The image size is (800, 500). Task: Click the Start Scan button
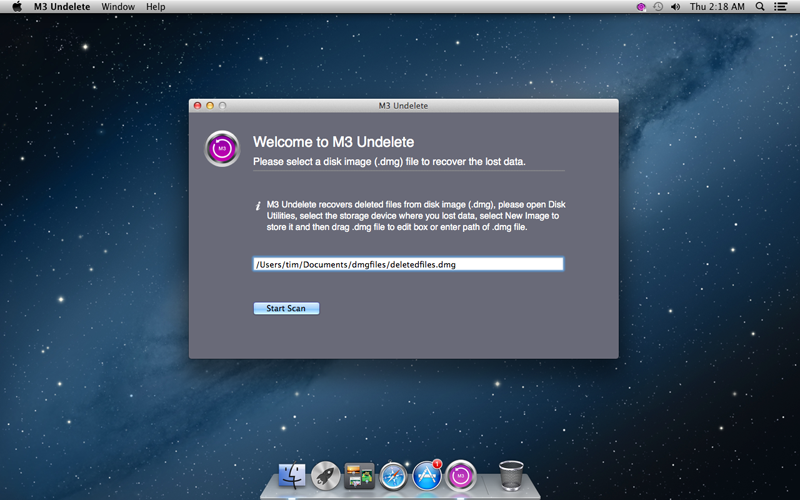coord(286,308)
